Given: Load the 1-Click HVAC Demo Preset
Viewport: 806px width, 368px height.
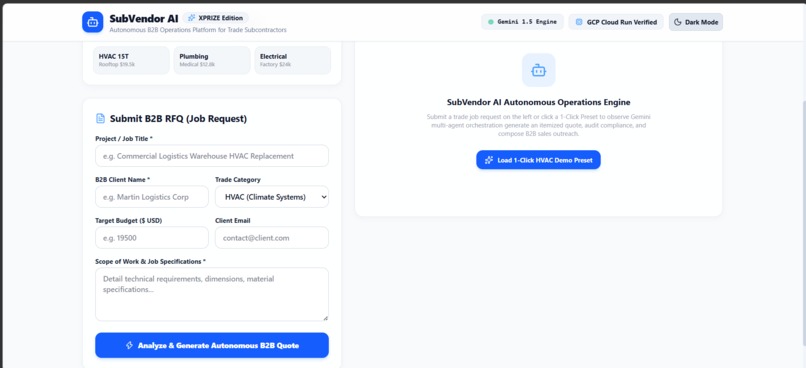Looking at the screenshot, I should click(x=538, y=160).
